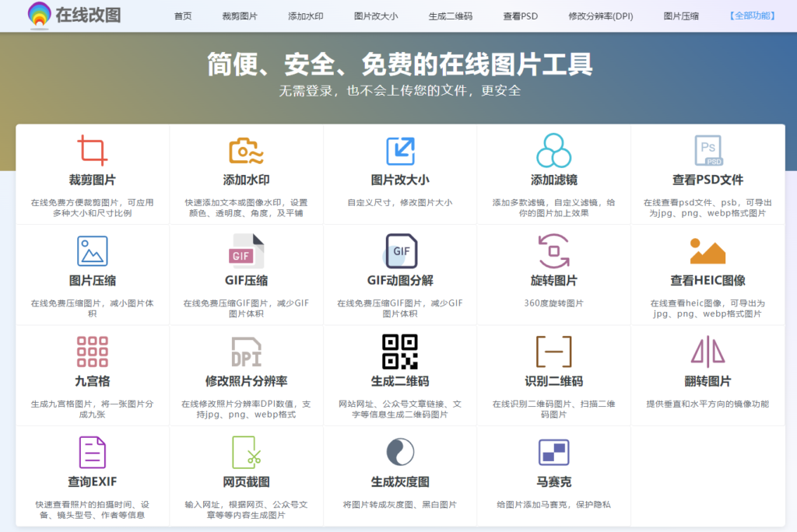This screenshot has width=797, height=532.
Task: Open the 翻转图片 mirror flip icon
Action: pos(707,352)
